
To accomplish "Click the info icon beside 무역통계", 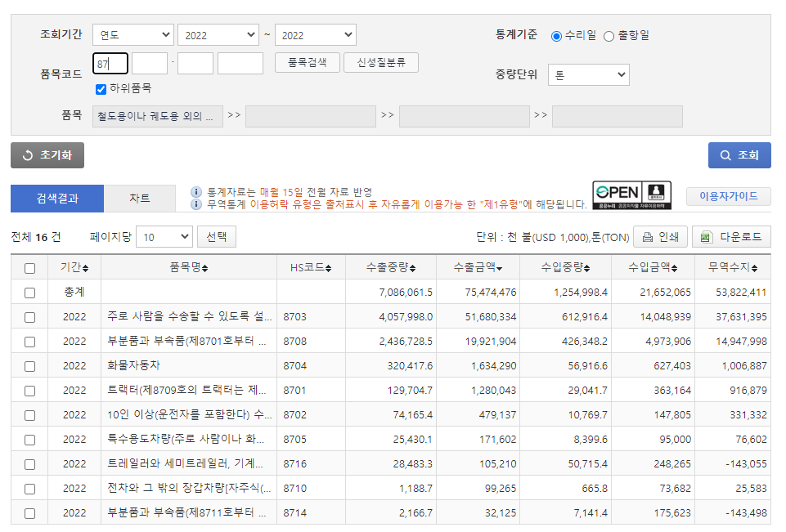I will coord(196,204).
